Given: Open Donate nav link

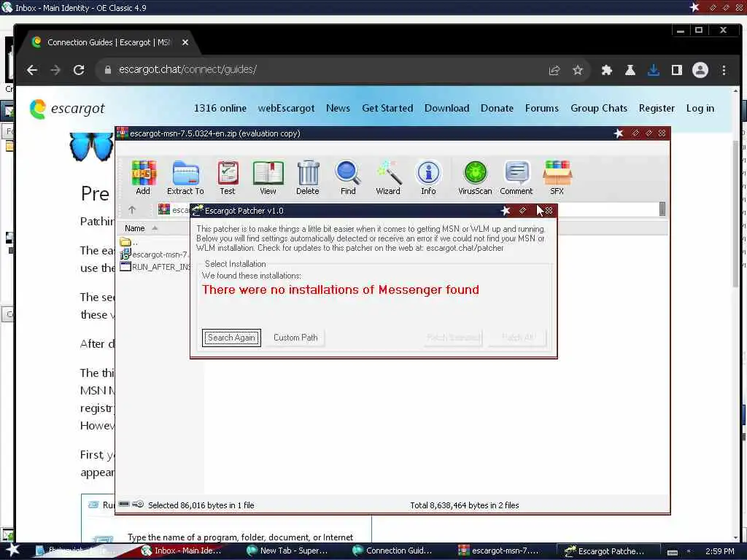Looking at the screenshot, I should (497, 108).
